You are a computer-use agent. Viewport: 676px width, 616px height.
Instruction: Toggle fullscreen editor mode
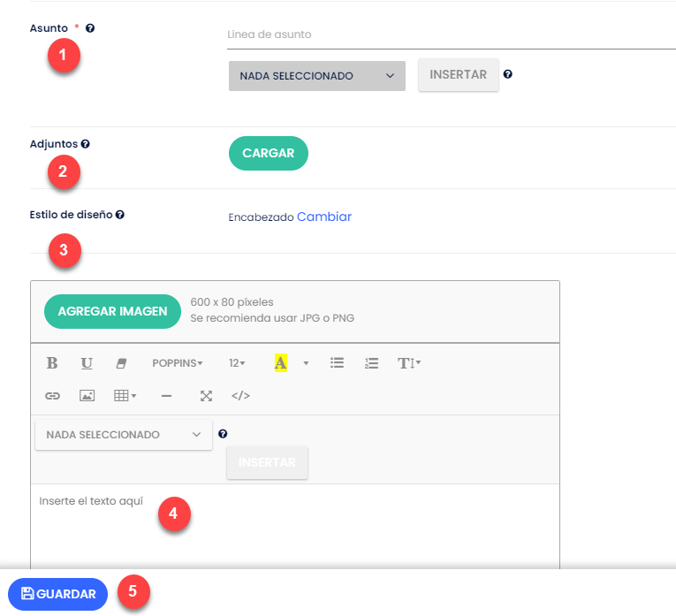206,396
